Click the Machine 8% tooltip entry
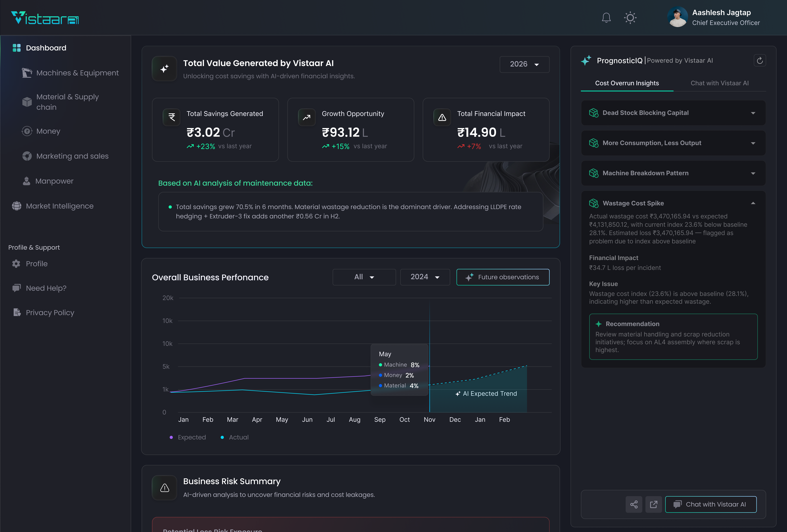Image resolution: width=787 pixels, height=532 pixels. [399, 365]
